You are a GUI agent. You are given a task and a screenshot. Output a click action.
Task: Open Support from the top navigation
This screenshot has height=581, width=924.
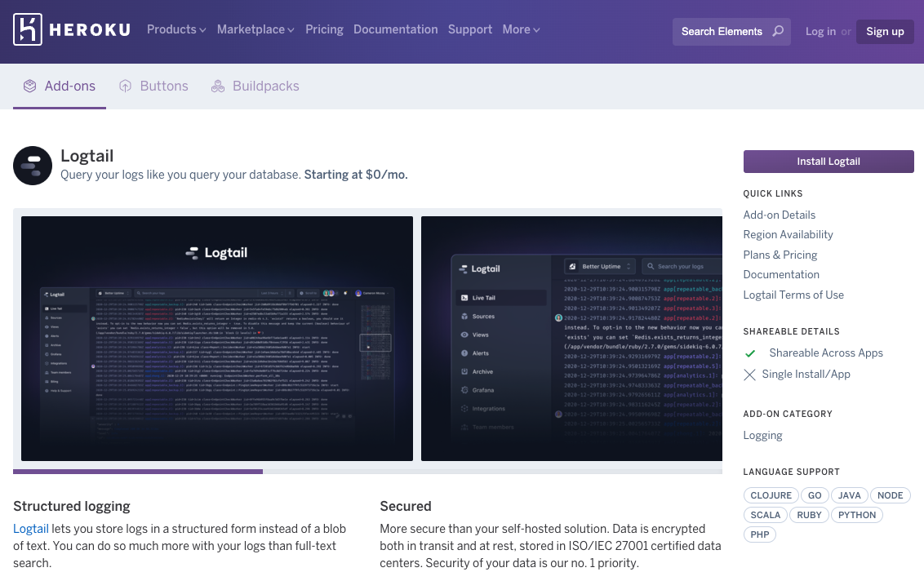pyautogui.click(x=470, y=29)
